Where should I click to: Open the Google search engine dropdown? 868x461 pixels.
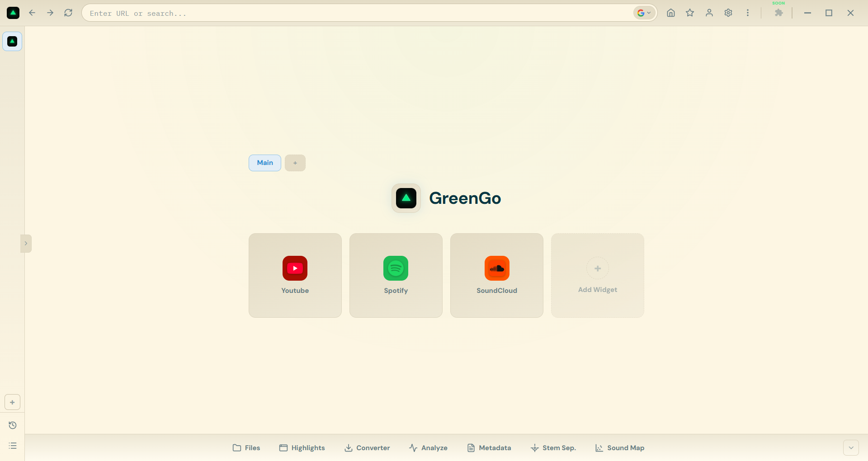coord(644,13)
